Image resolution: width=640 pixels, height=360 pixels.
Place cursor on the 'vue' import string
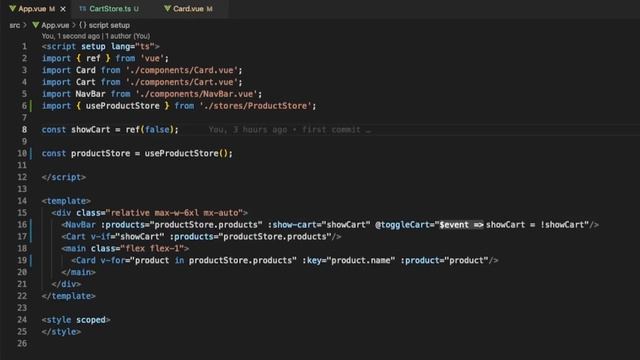point(152,58)
